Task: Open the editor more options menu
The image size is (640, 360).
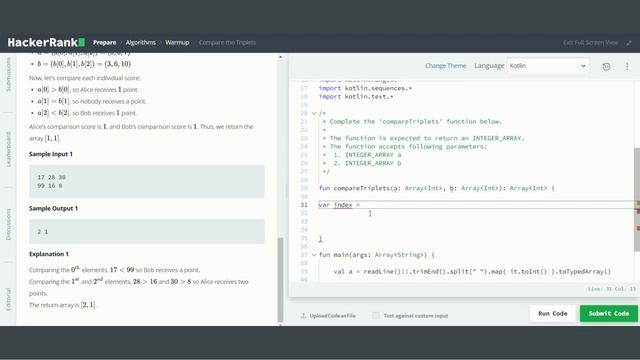Action: 627,66
